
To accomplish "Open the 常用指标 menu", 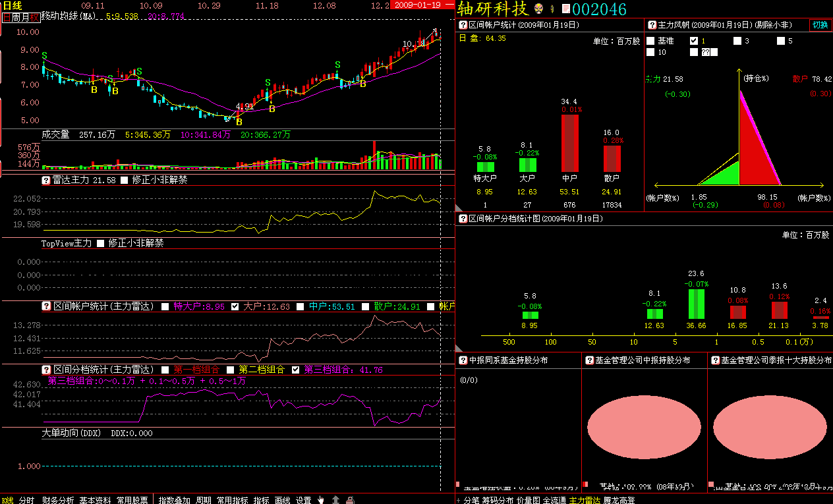I will point(233,500).
